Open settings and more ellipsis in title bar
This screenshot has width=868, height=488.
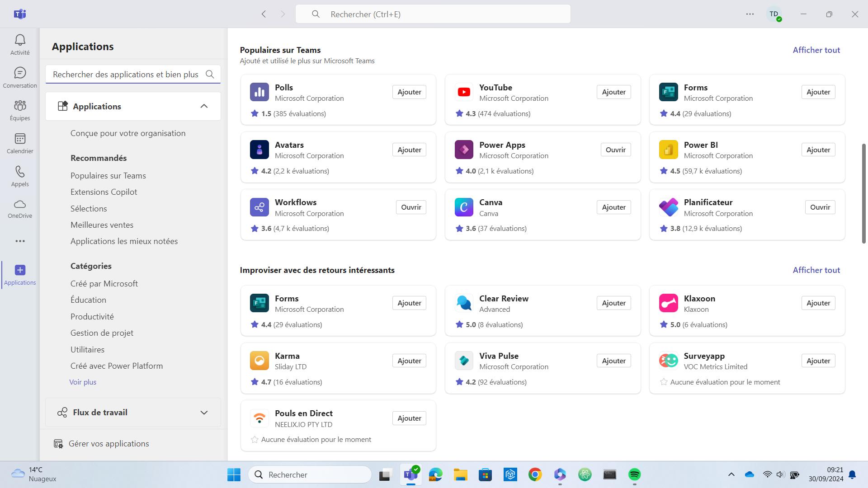pos(750,14)
